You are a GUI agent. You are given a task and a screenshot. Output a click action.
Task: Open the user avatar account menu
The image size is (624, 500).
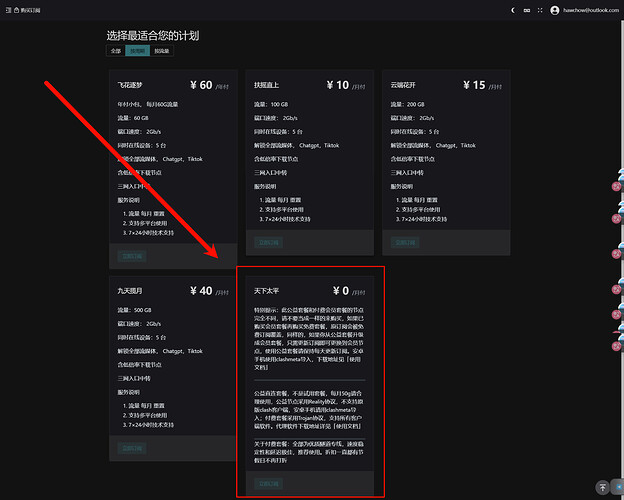pos(554,10)
